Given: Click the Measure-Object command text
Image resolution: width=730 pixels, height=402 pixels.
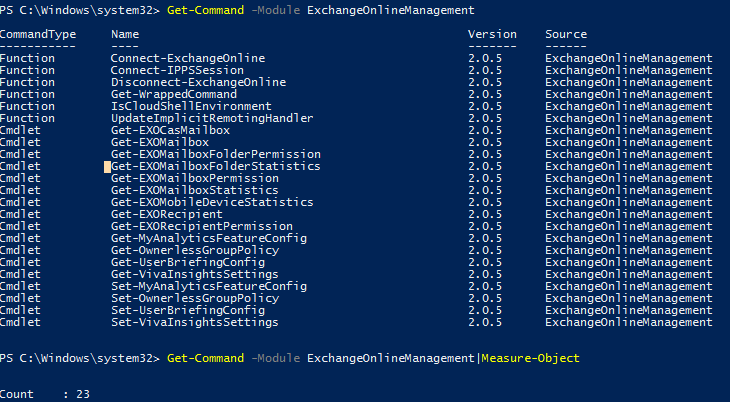Looking at the screenshot, I should tap(530, 358).
